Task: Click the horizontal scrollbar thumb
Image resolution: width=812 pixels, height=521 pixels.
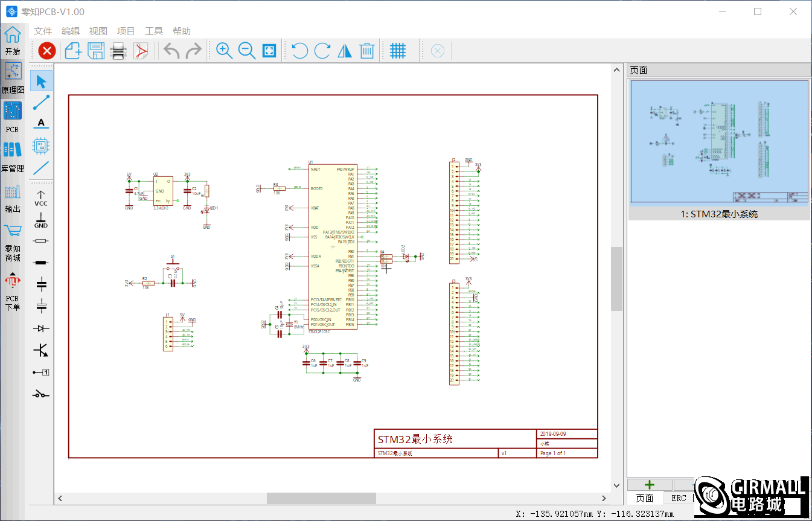Action: [321, 498]
